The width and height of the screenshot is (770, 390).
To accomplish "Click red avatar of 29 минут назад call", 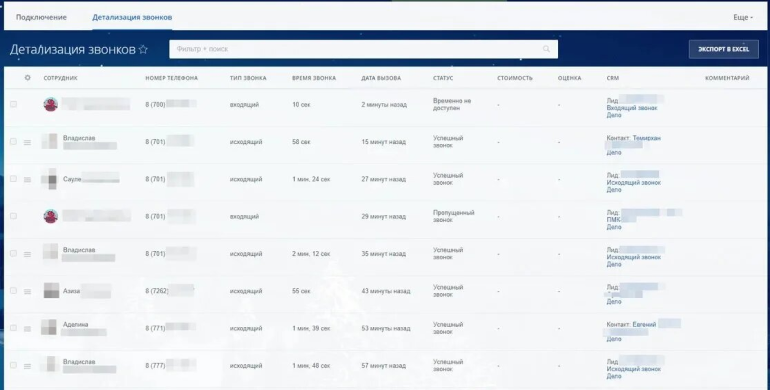I will coord(51,216).
